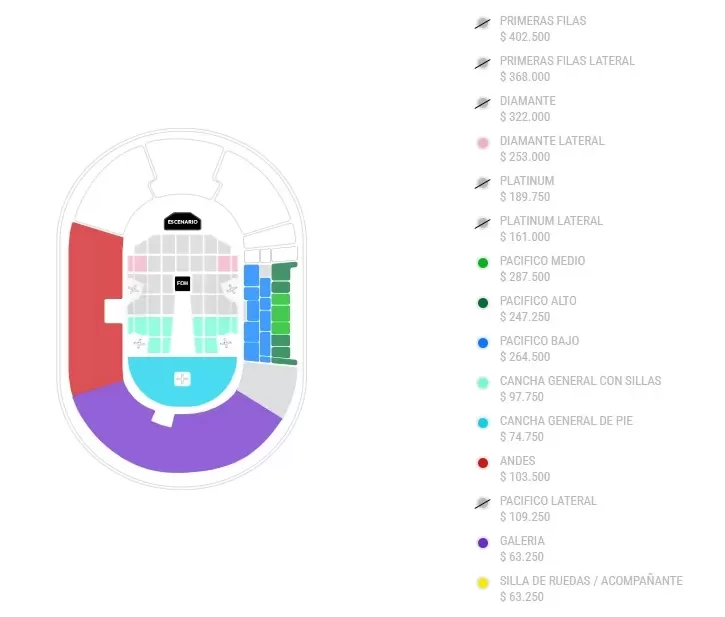Choose the Pacifico Alto legend label
This screenshot has width=725, height=617.
(x=538, y=301)
